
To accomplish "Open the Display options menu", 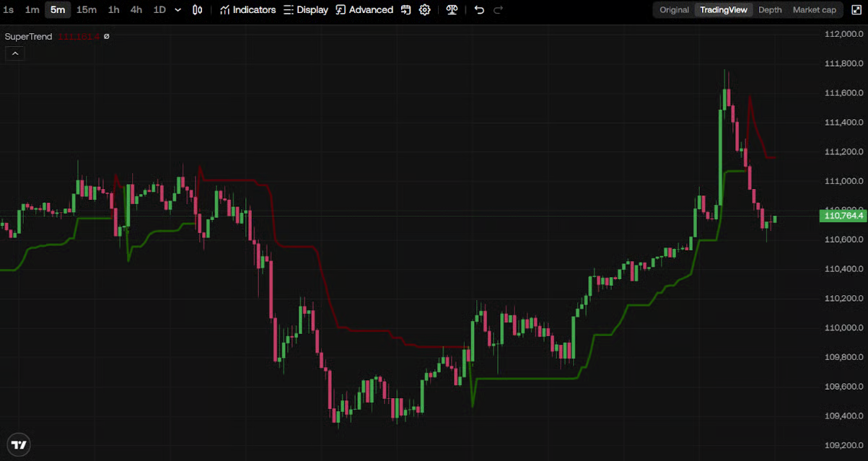I will point(305,10).
